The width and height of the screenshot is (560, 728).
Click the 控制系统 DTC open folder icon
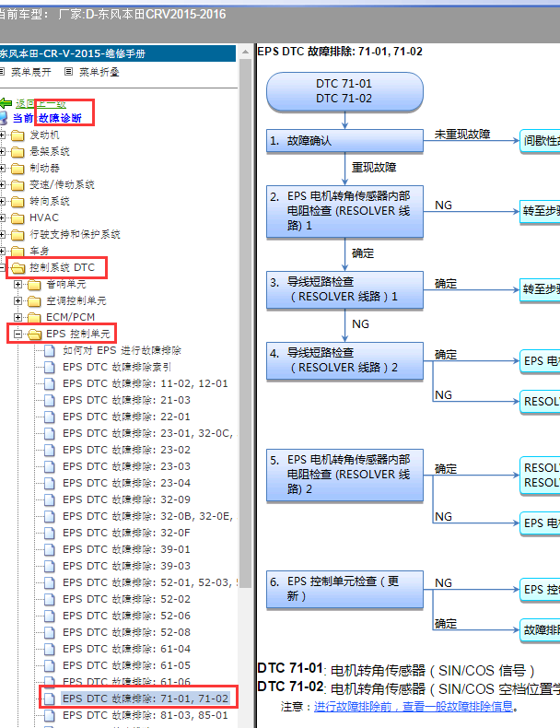(17, 268)
